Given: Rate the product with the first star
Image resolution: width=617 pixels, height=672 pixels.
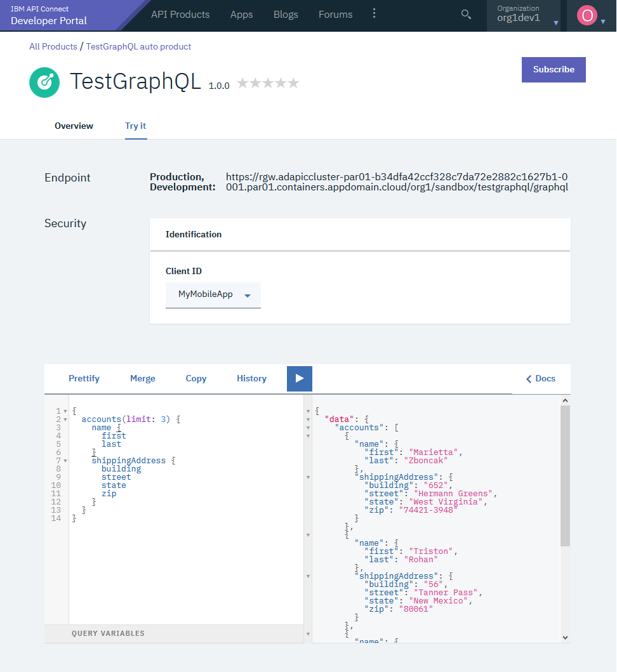Looking at the screenshot, I should coord(242,82).
